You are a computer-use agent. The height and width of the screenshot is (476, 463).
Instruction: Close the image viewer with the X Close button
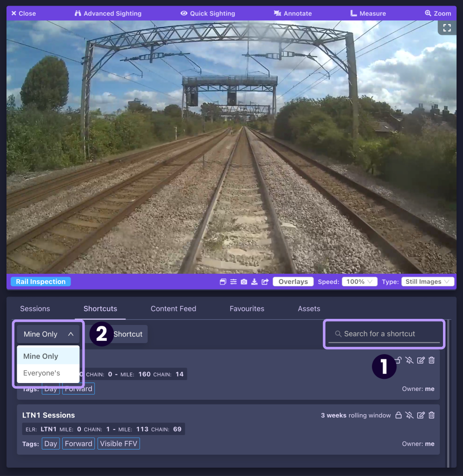pos(23,13)
